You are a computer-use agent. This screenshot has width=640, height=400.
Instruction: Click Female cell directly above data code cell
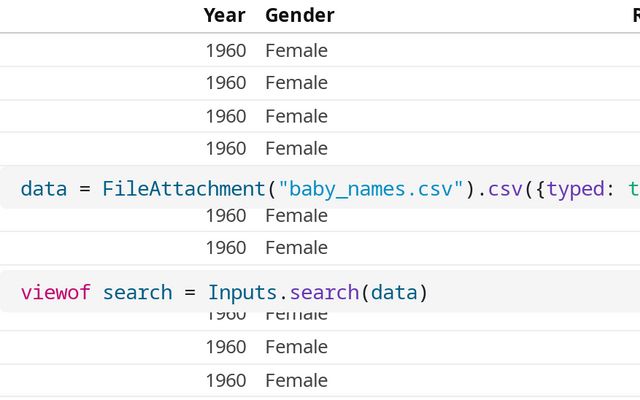pyautogui.click(x=296, y=149)
